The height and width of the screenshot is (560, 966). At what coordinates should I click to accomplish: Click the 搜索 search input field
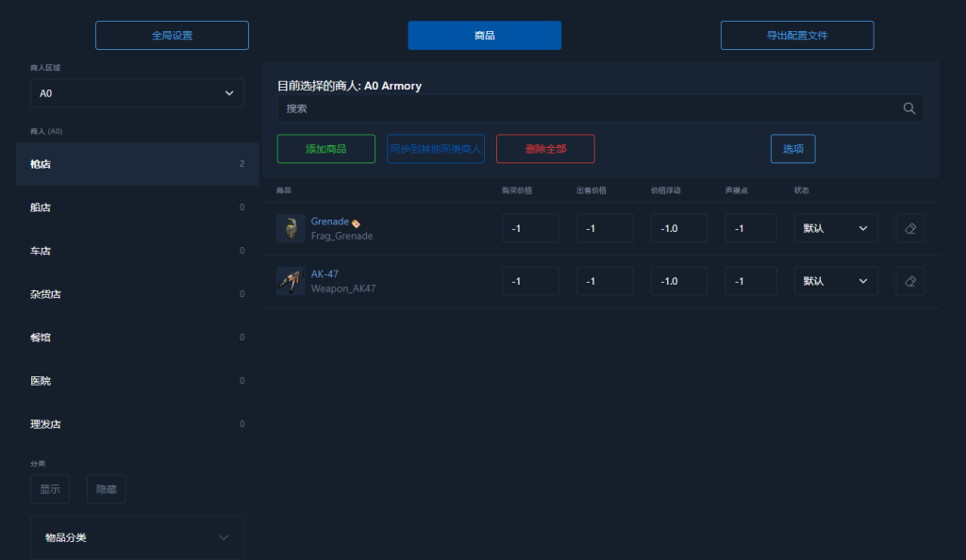click(x=585, y=108)
